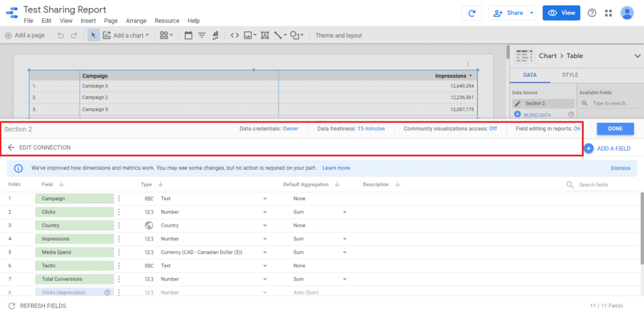The width and height of the screenshot is (644, 314).
Task: Open the Media Spend currency type dropdown
Action: click(265, 252)
